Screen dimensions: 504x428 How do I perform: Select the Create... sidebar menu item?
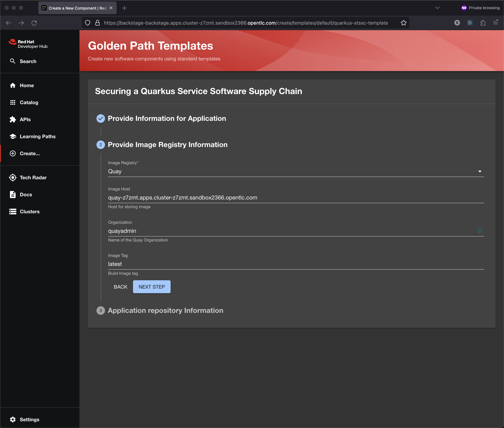coord(30,153)
